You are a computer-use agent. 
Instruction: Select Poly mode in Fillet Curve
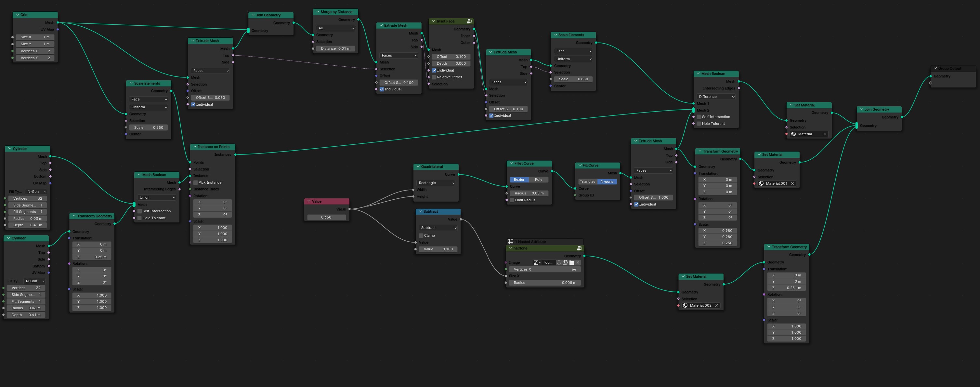pyautogui.click(x=539, y=180)
